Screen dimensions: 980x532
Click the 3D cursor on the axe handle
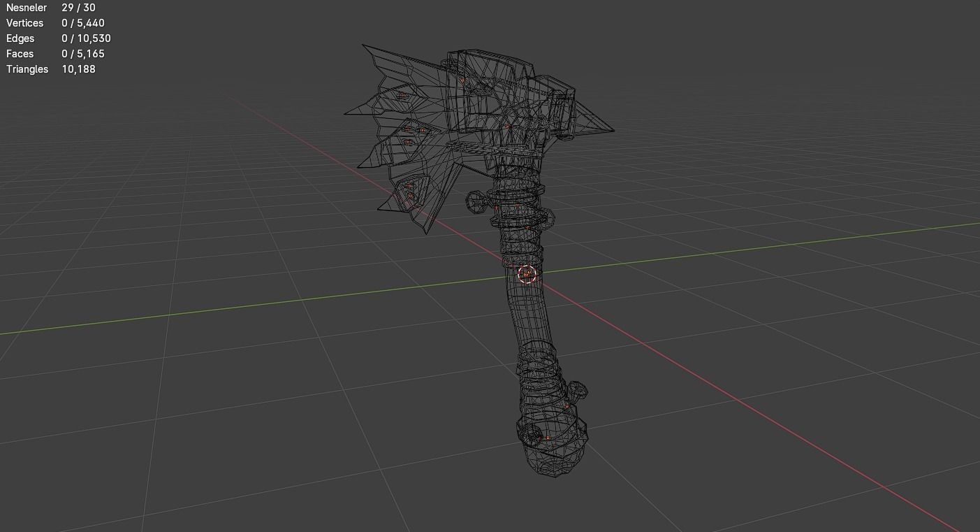click(527, 274)
